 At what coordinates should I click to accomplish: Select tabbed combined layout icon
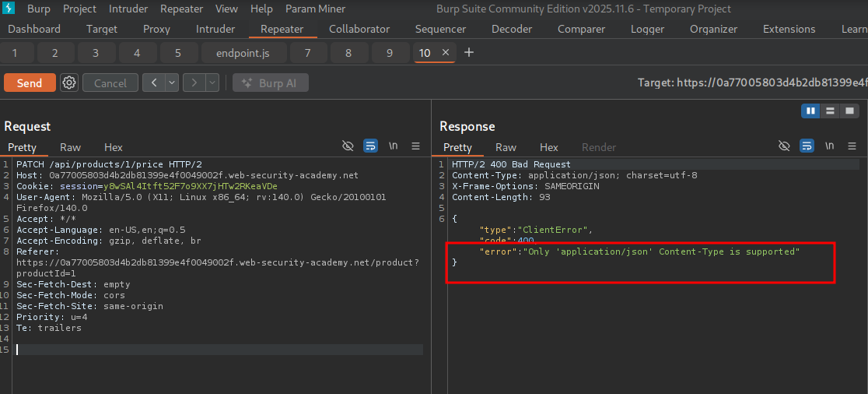(849, 111)
